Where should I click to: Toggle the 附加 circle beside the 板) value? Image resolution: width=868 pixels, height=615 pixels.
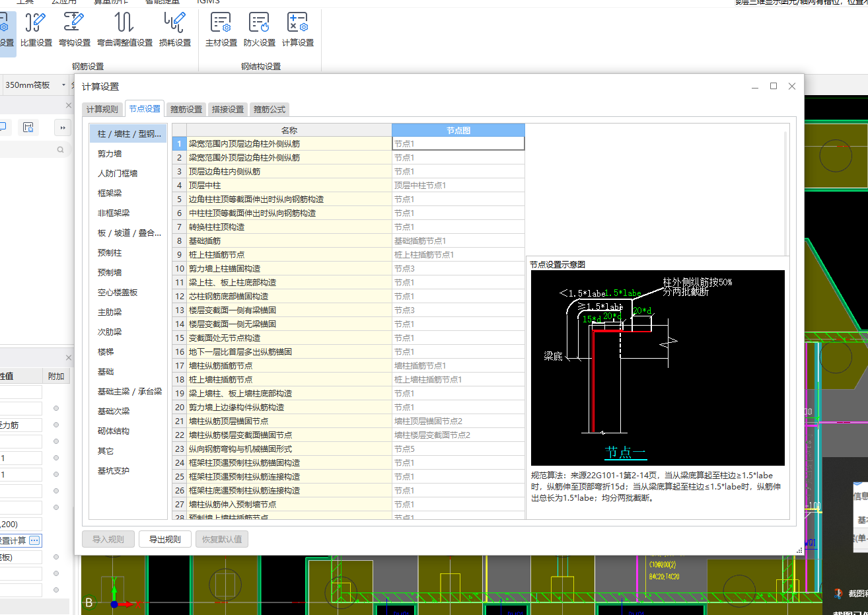click(56, 557)
